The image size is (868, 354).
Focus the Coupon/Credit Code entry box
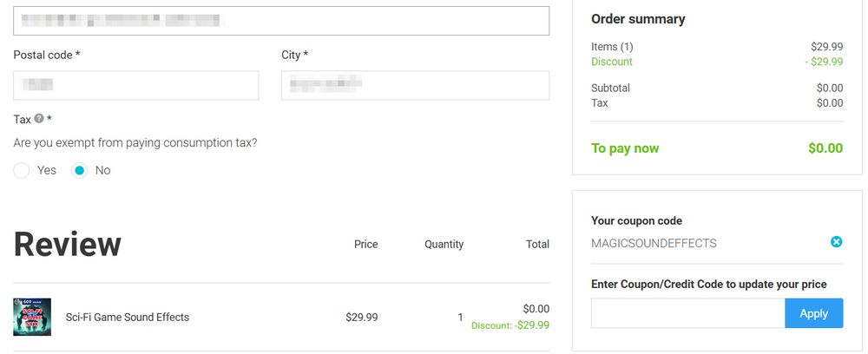point(687,313)
